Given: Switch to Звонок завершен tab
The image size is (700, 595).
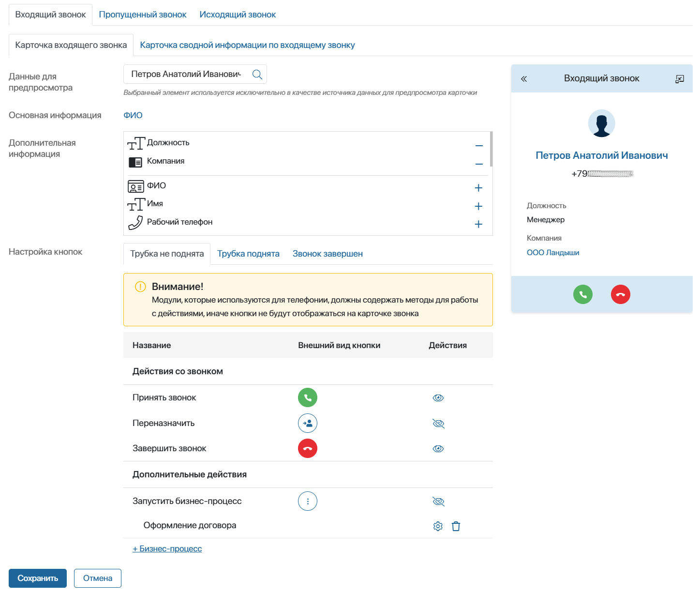Looking at the screenshot, I should click(328, 254).
